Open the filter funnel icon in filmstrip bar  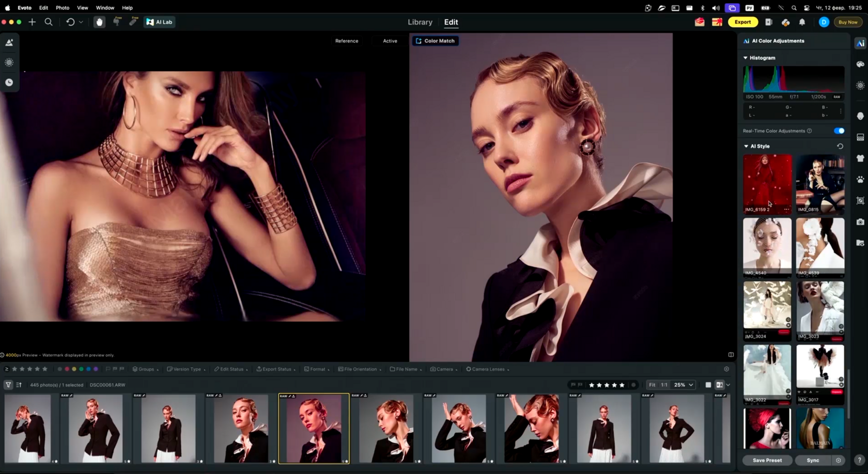click(8, 385)
